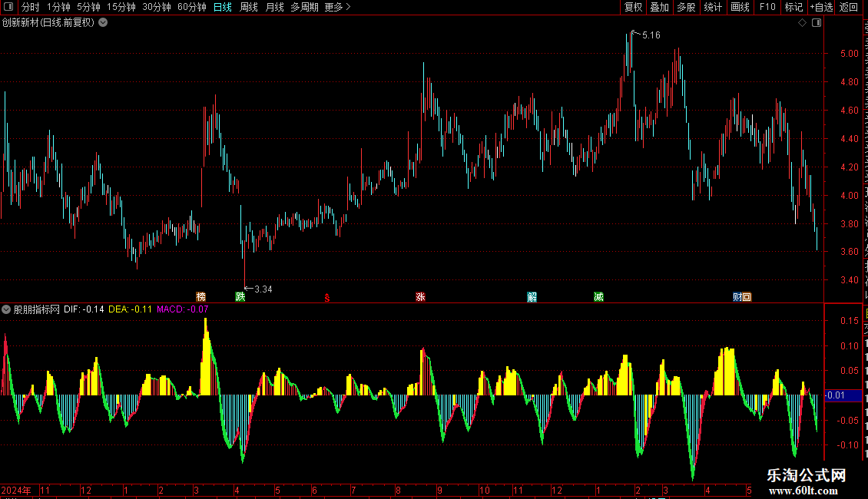Expand the 创新新材 chart title dropdown
Image resolution: width=868 pixels, height=499 pixels.
[x=103, y=23]
